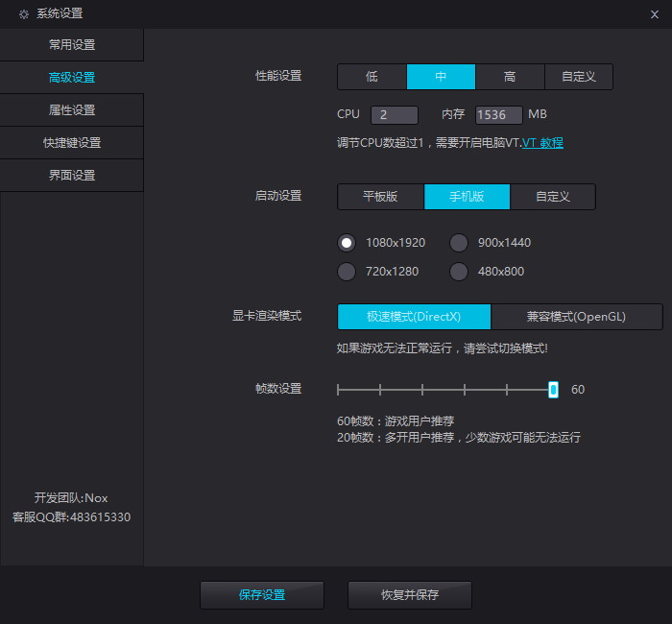Screen dimensions: 672x624
Task: Click the 开发团队:Nox text
Action: tap(71, 498)
